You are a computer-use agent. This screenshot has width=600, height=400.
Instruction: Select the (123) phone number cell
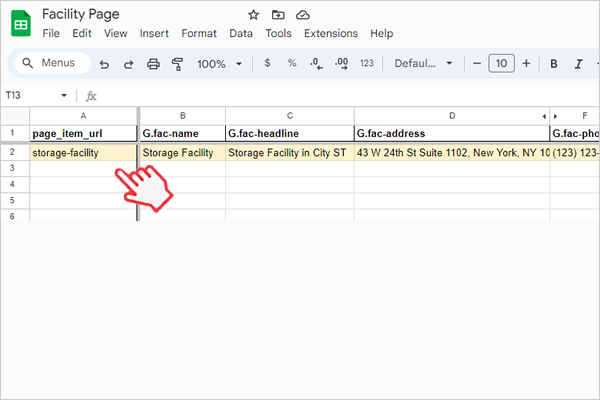(575, 152)
